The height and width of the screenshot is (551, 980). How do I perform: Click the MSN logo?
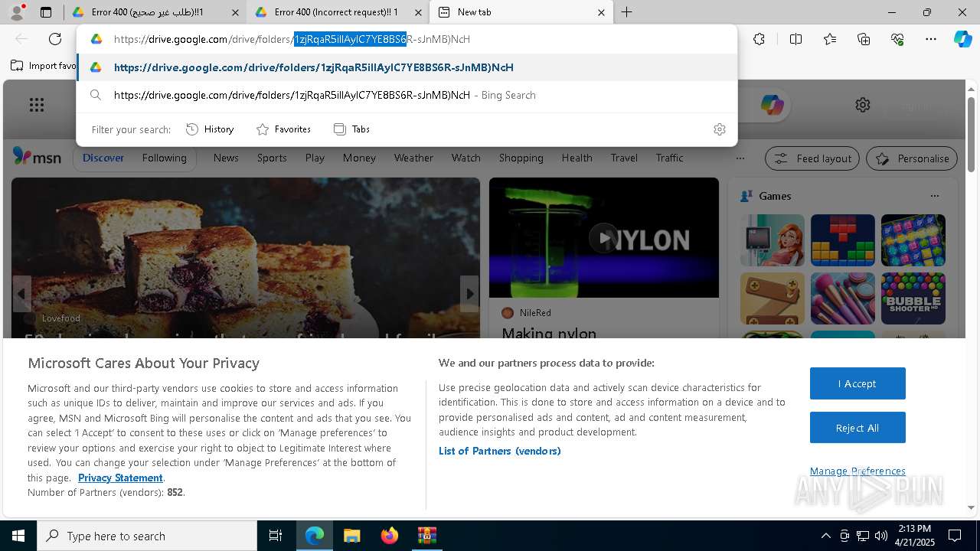click(x=37, y=157)
